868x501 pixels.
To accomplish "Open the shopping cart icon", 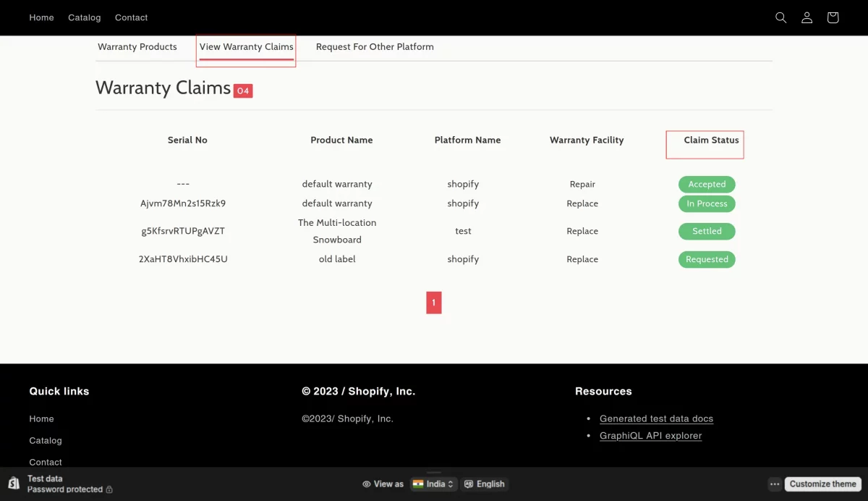I will (833, 17).
